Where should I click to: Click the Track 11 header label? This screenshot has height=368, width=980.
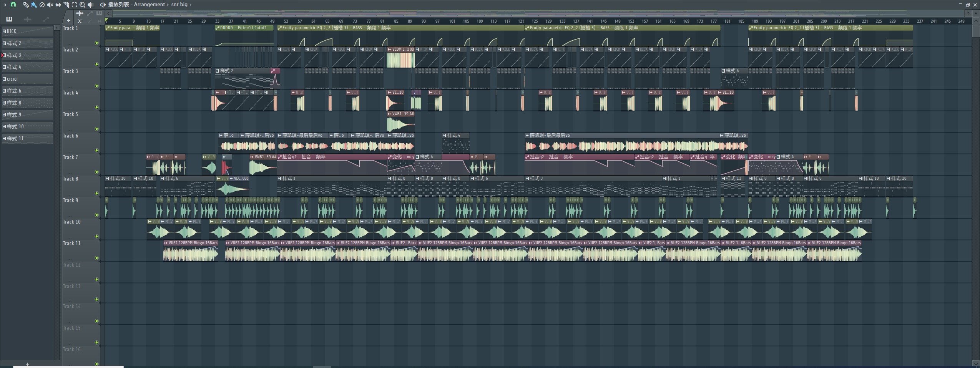(x=72, y=243)
